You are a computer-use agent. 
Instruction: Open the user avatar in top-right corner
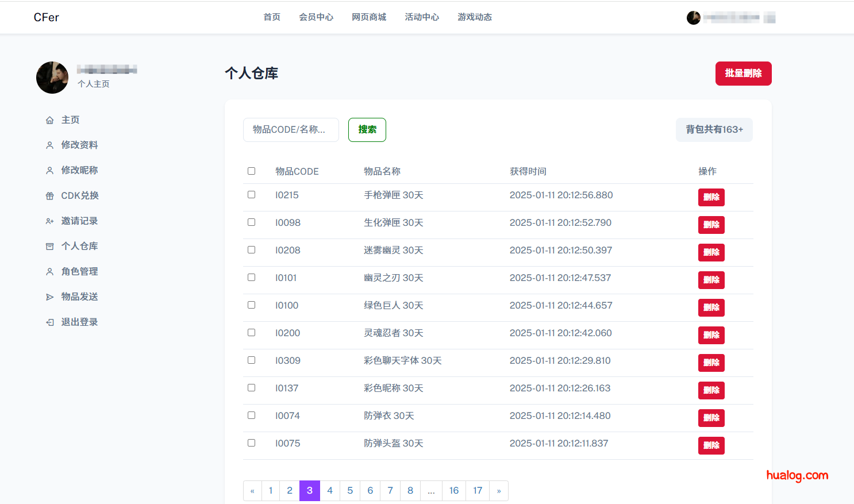click(694, 17)
